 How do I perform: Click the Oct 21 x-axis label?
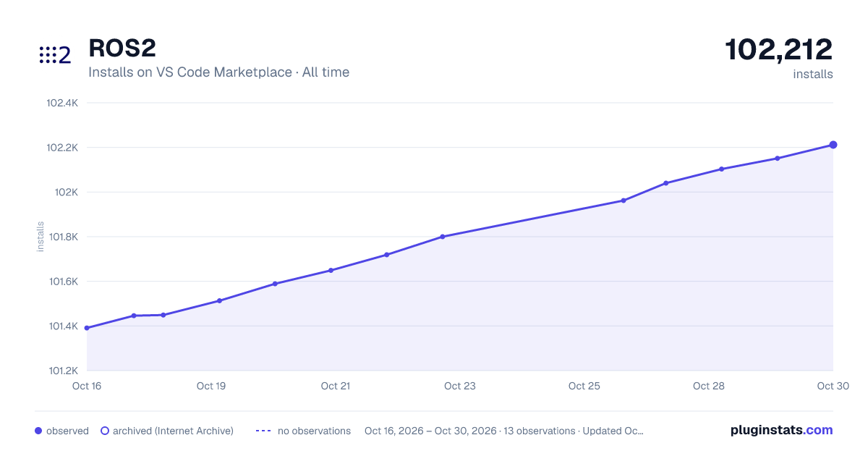[336, 386]
